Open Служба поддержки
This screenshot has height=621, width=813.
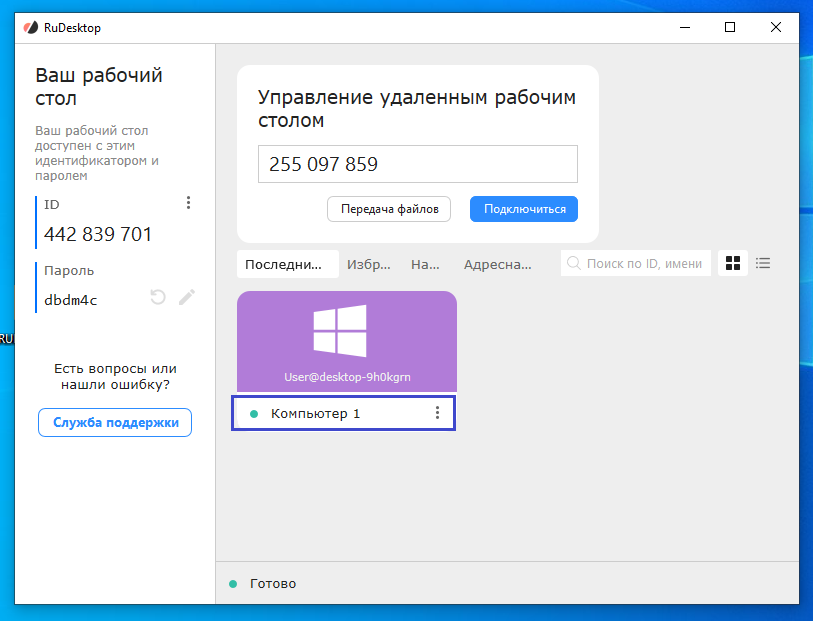tap(115, 422)
